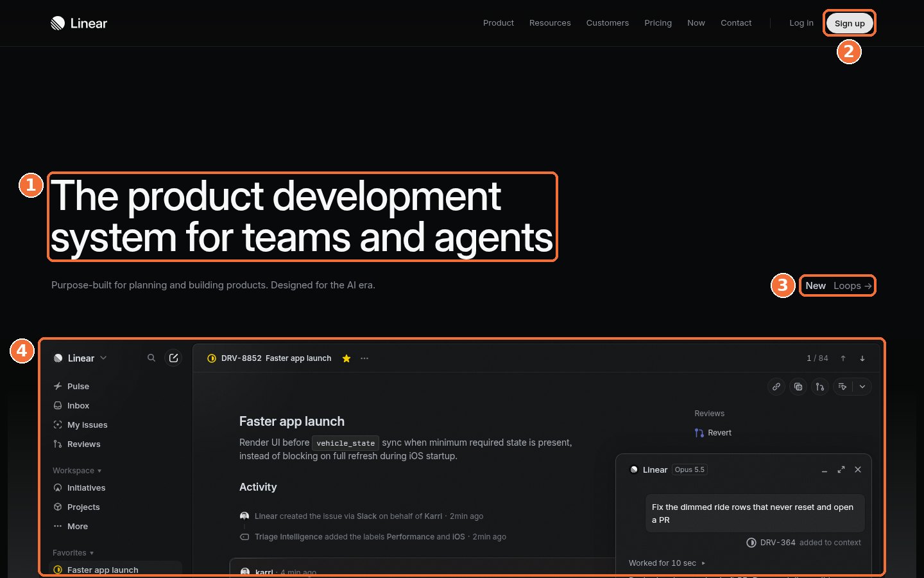
Task: Expand the chevron dropdown in issue toolbar
Action: pos(862,387)
